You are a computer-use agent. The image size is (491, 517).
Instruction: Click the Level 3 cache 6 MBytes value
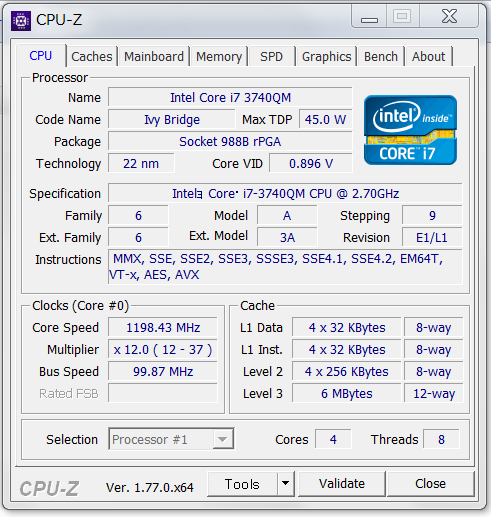(347, 393)
